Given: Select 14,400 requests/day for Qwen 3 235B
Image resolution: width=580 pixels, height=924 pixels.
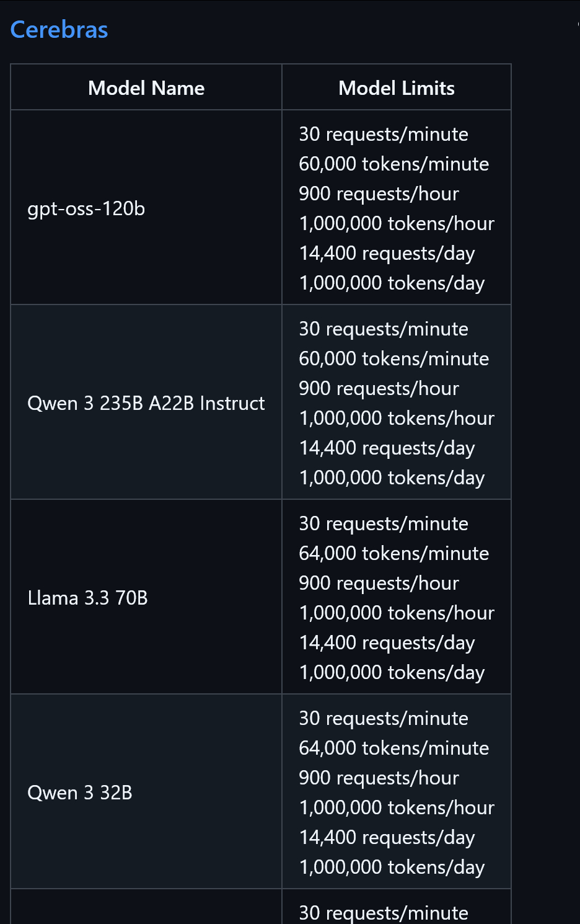Looking at the screenshot, I should coord(387,448).
